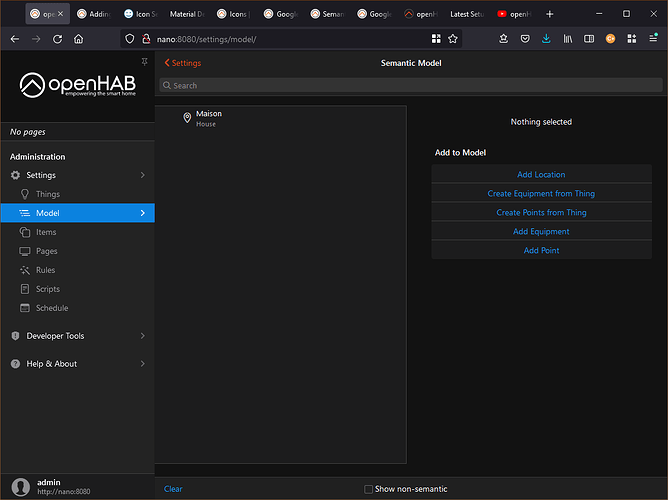The width and height of the screenshot is (668, 500).
Task: Select Model in the sidebar menu
Action: coord(78,213)
